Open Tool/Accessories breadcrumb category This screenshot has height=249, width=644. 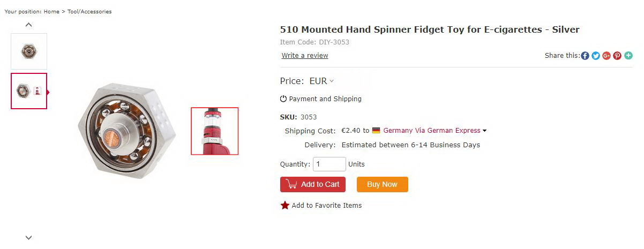pyautogui.click(x=89, y=12)
